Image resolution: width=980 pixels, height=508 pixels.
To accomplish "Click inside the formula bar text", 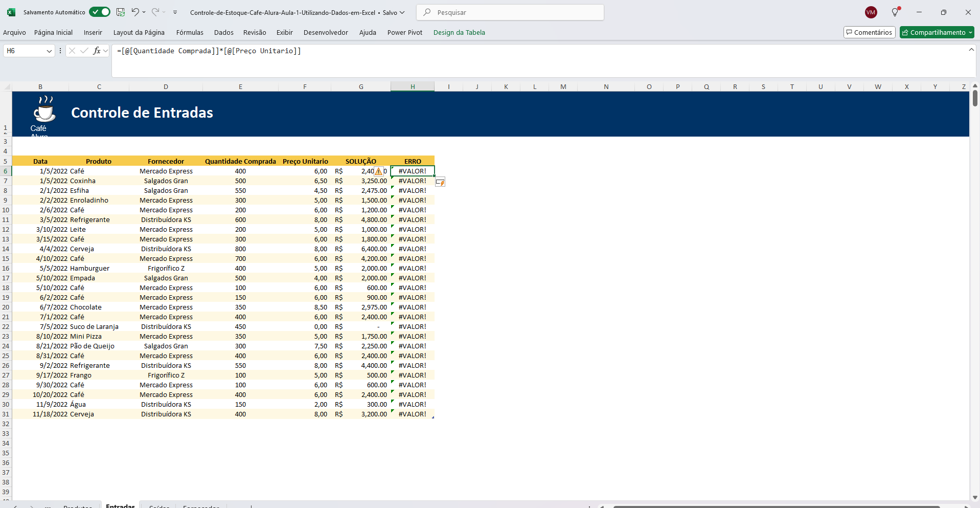I will (209, 51).
